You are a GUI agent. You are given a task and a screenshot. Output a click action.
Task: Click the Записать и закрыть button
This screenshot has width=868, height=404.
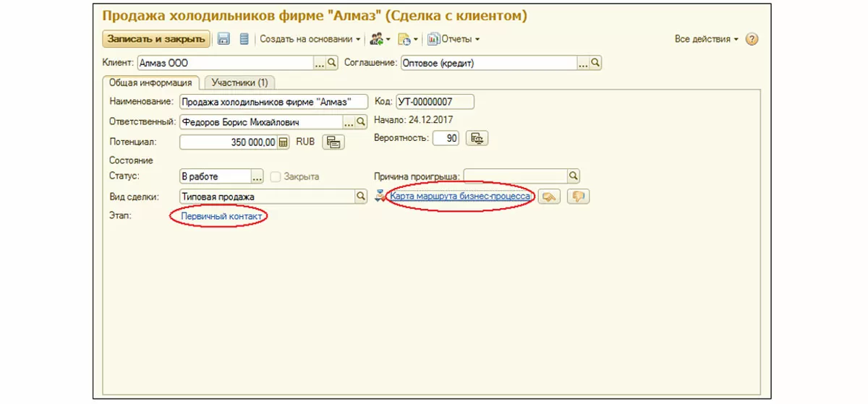click(x=157, y=39)
